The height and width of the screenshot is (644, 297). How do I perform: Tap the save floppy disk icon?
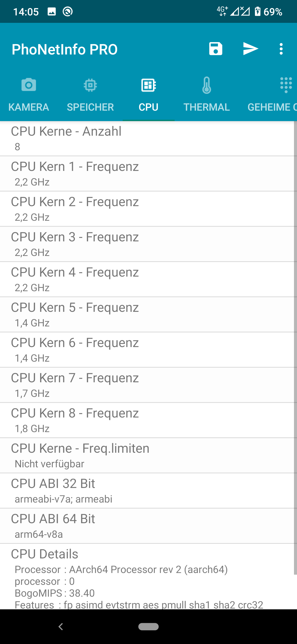click(216, 49)
